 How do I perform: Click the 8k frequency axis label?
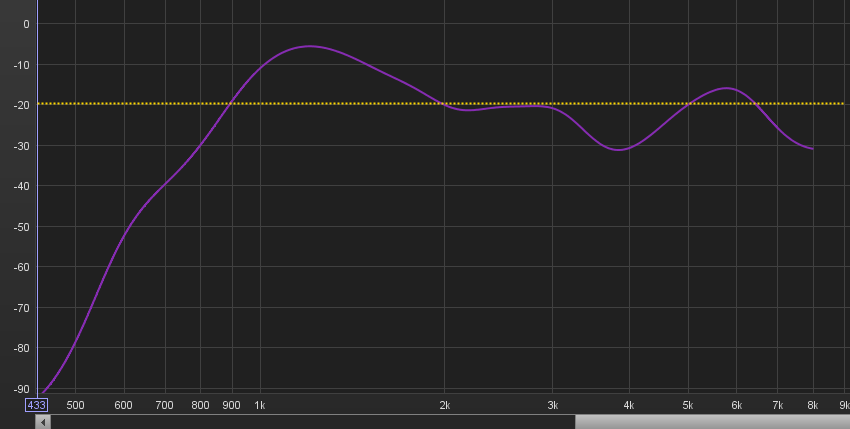coord(812,405)
